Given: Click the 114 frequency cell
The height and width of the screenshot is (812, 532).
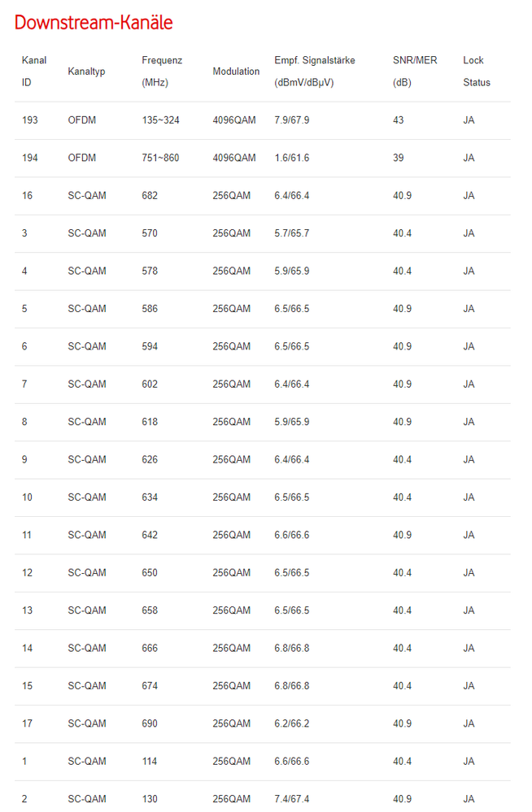Looking at the screenshot, I should point(150,762).
